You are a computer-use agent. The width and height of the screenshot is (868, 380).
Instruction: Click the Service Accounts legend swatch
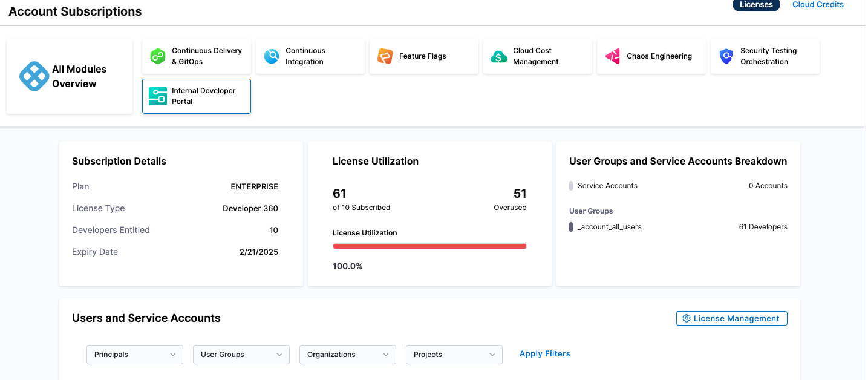(x=571, y=186)
